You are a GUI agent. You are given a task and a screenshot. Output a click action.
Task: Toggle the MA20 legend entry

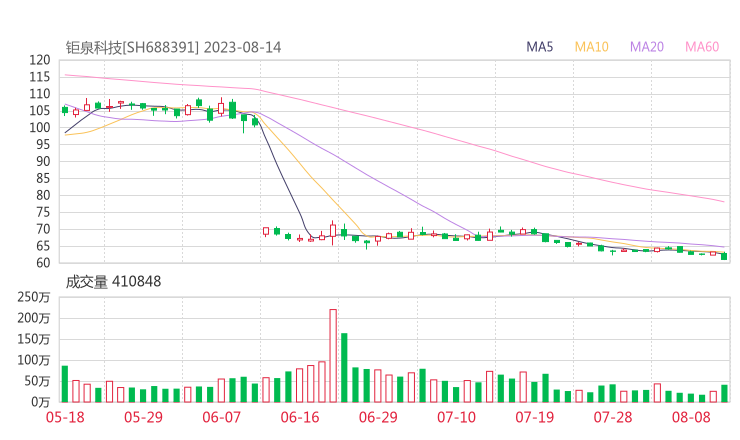[647, 46]
